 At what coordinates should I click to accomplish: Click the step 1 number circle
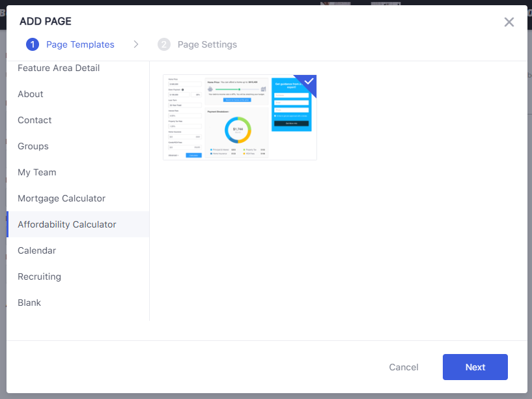coord(33,44)
